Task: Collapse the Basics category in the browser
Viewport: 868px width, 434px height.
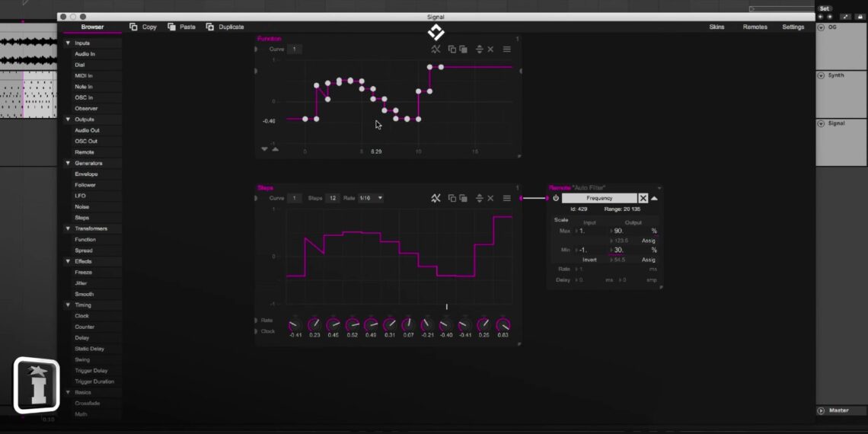Action: click(x=68, y=392)
